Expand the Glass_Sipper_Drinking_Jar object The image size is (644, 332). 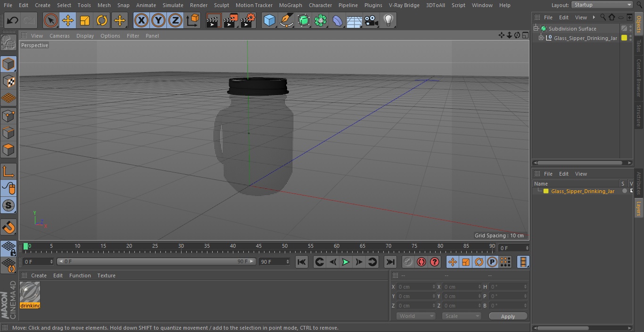pos(541,38)
